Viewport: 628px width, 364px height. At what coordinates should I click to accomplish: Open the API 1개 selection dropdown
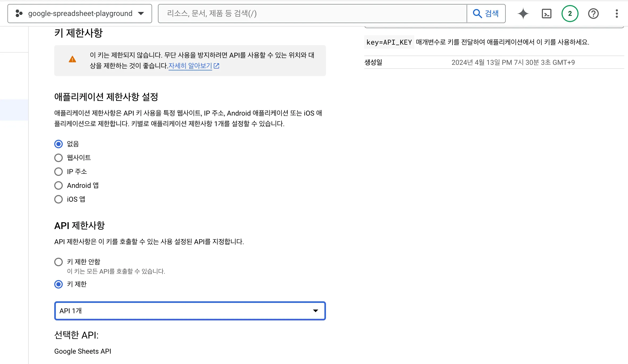(190, 311)
